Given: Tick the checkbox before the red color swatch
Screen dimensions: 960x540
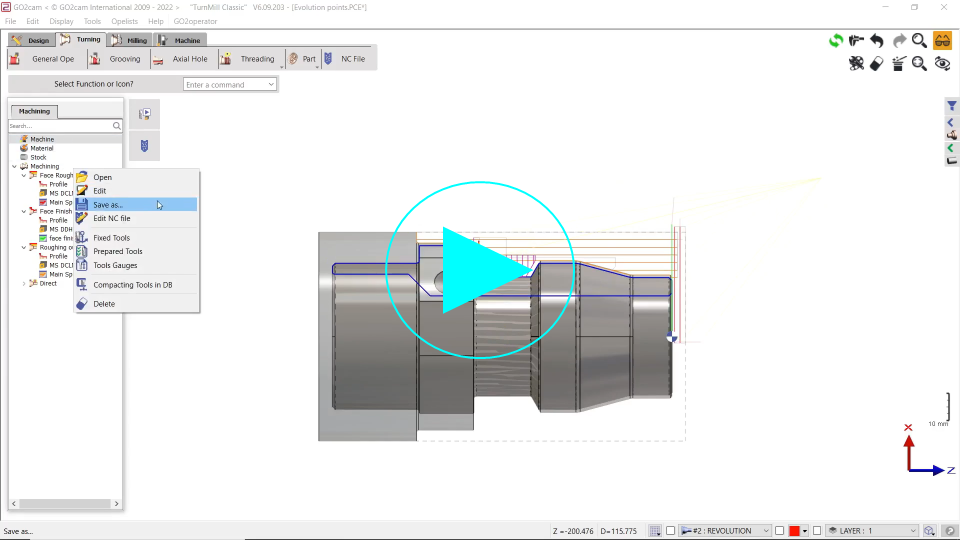Looking at the screenshot, I should click(x=779, y=531).
